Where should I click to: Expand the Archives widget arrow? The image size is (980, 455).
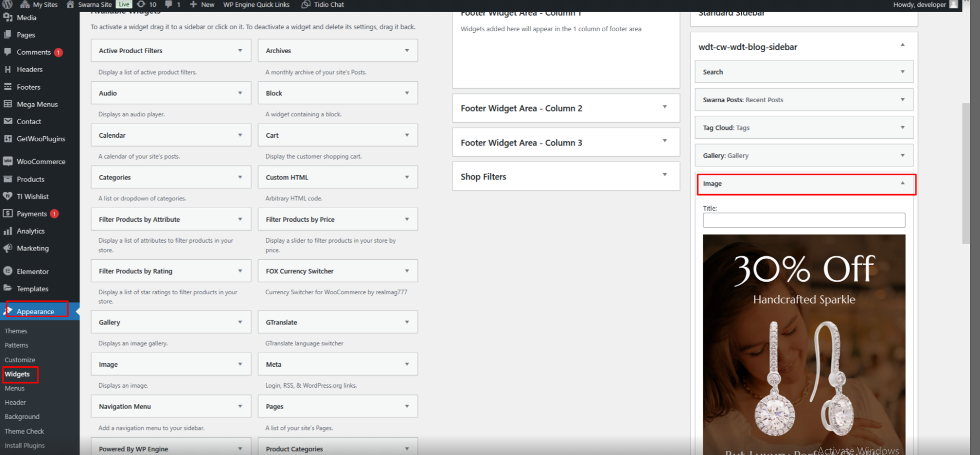point(407,51)
